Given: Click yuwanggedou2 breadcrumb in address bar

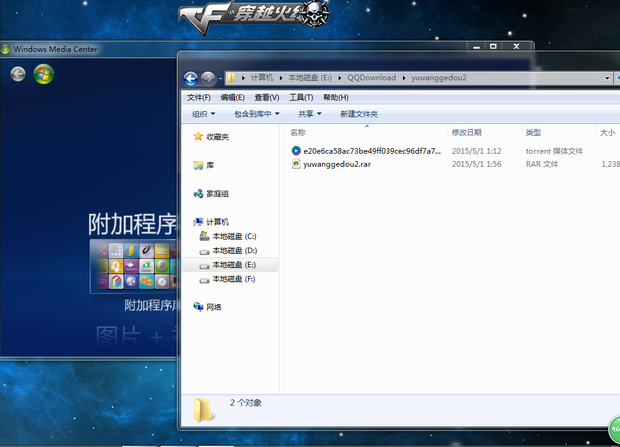Looking at the screenshot, I should (439, 78).
